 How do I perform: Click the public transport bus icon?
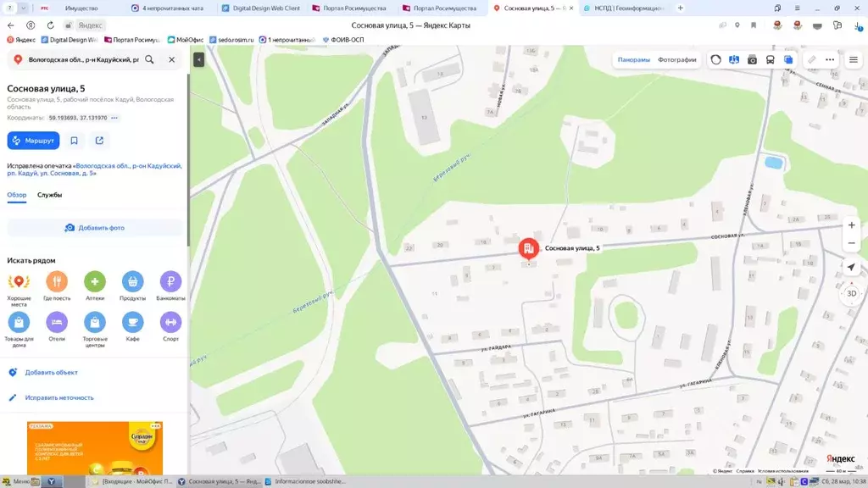[770, 60]
